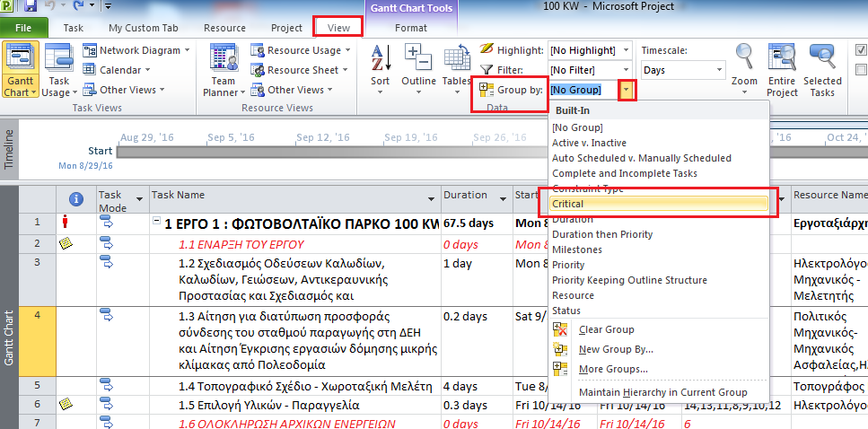The height and width of the screenshot is (429, 868).
Task: Open the Team Planner view
Action: pos(224,69)
